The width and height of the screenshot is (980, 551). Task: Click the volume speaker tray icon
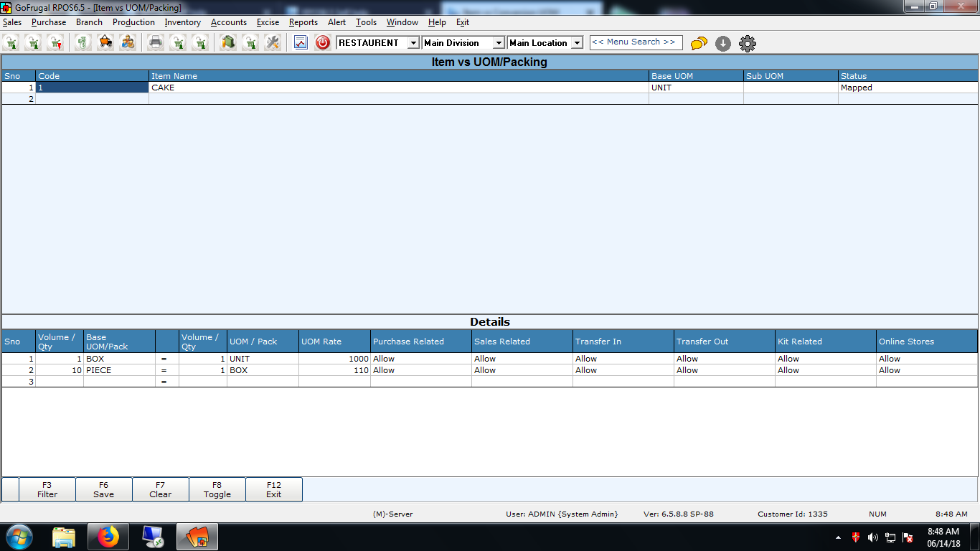tap(873, 537)
